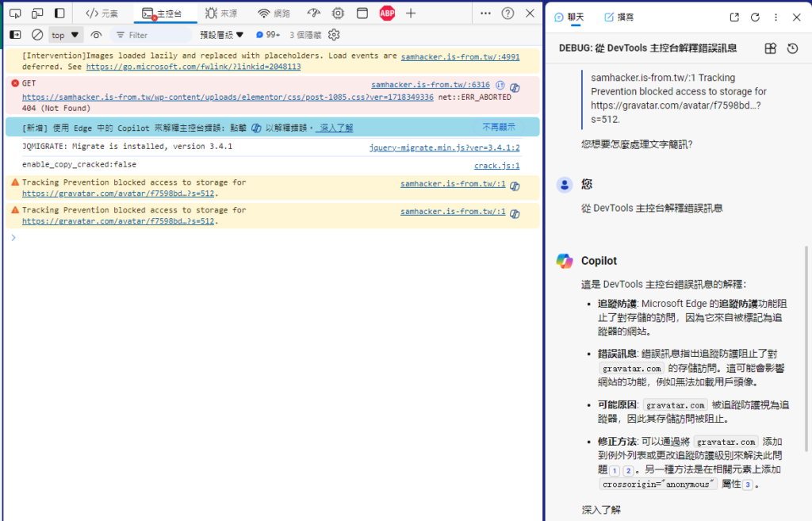Open the ABP Adblock Plus panel
812x521 pixels.
[387, 13]
